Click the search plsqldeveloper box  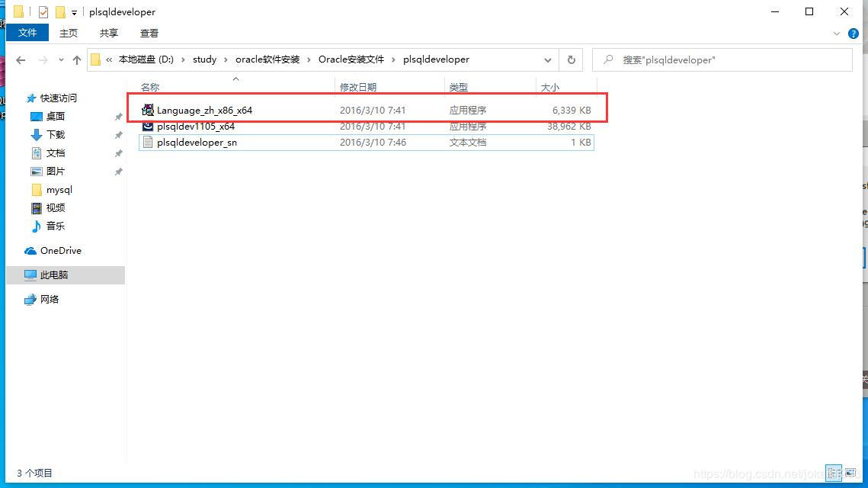coord(722,59)
